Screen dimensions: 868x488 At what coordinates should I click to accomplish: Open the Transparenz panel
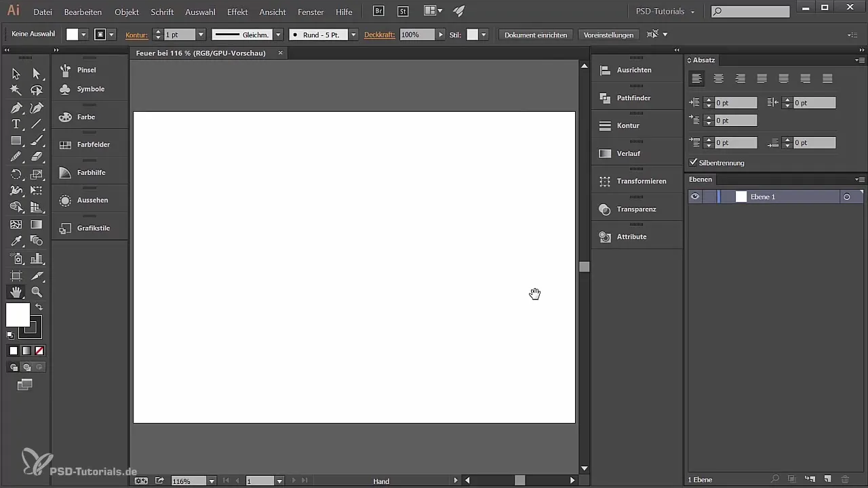point(637,209)
